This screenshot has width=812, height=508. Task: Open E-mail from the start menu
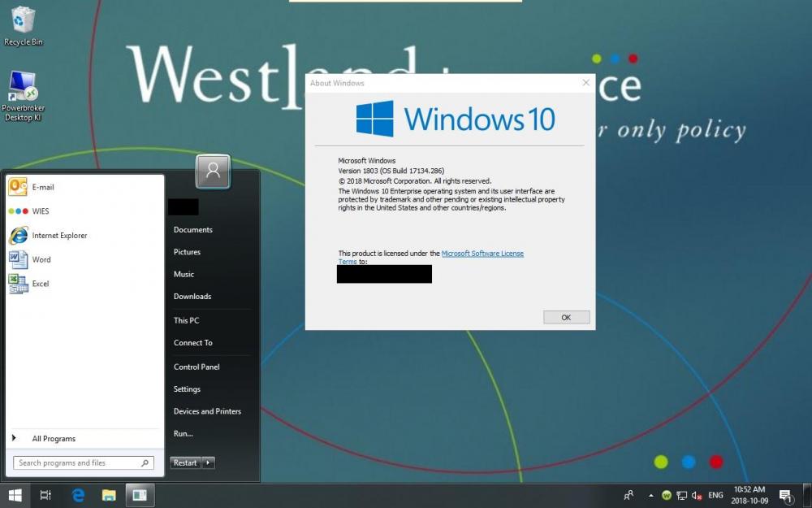42,187
